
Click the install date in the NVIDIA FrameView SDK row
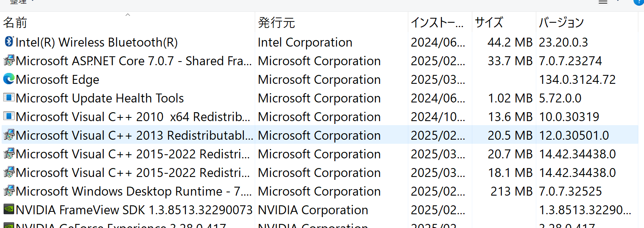(438, 210)
